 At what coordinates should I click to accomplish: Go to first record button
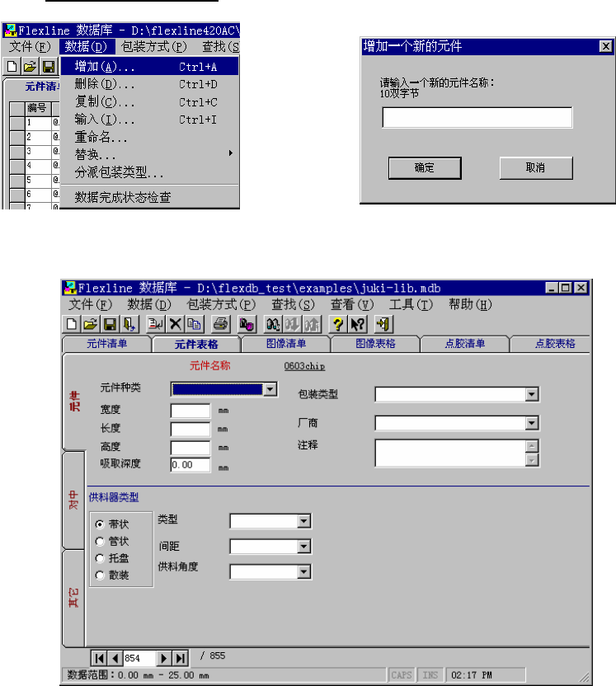tap(99, 658)
